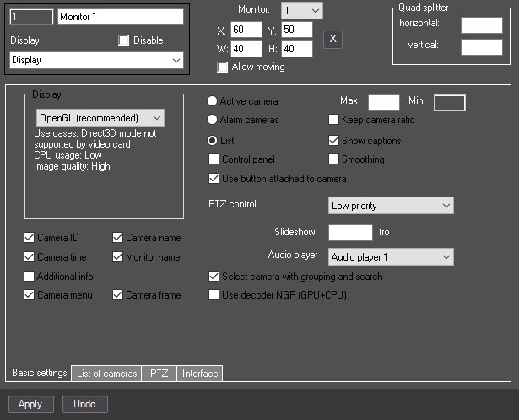The height and width of the screenshot is (420, 519).
Task: Go to the Interface tab
Action: (200, 374)
